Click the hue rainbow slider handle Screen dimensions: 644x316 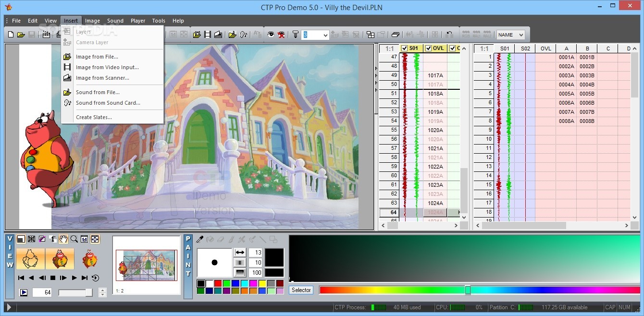pyautogui.click(x=468, y=290)
